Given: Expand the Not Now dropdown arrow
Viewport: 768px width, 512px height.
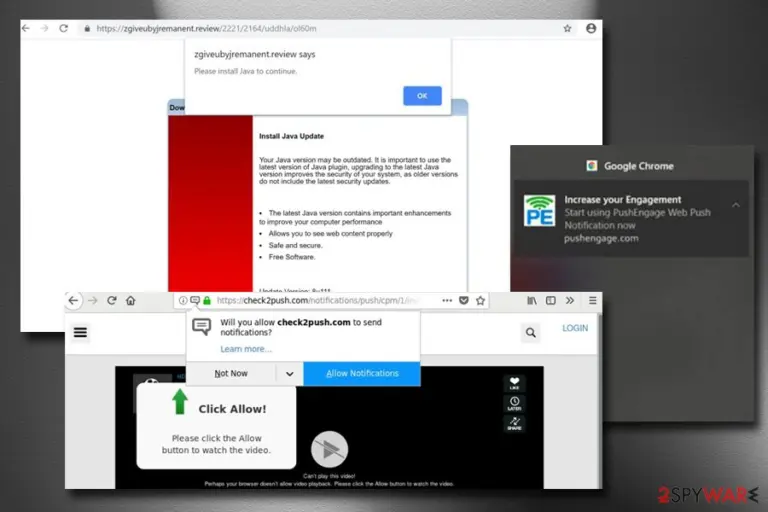Looking at the screenshot, I should coord(289,374).
